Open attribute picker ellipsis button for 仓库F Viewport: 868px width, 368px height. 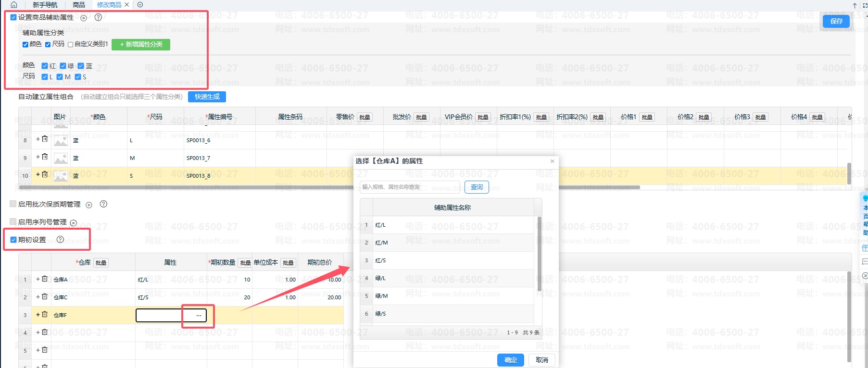(x=199, y=315)
